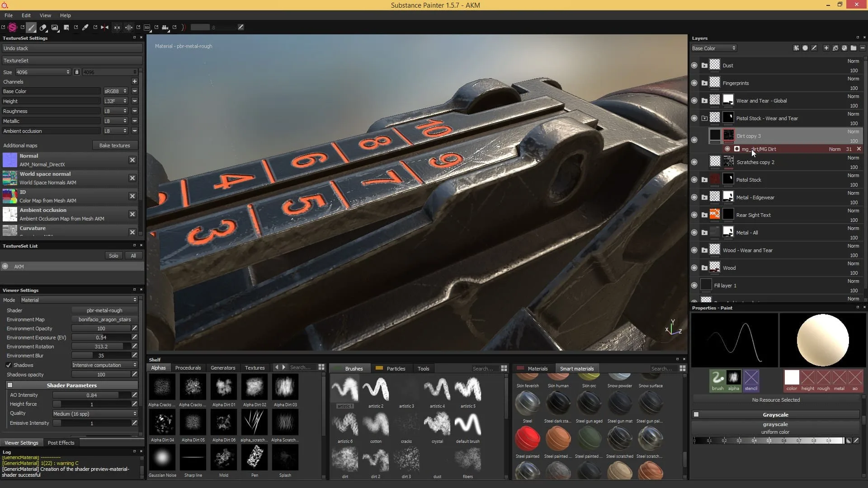This screenshot has height=488, width=868.
Task: Select the Eraser tool
Action: tap(43, 27)
